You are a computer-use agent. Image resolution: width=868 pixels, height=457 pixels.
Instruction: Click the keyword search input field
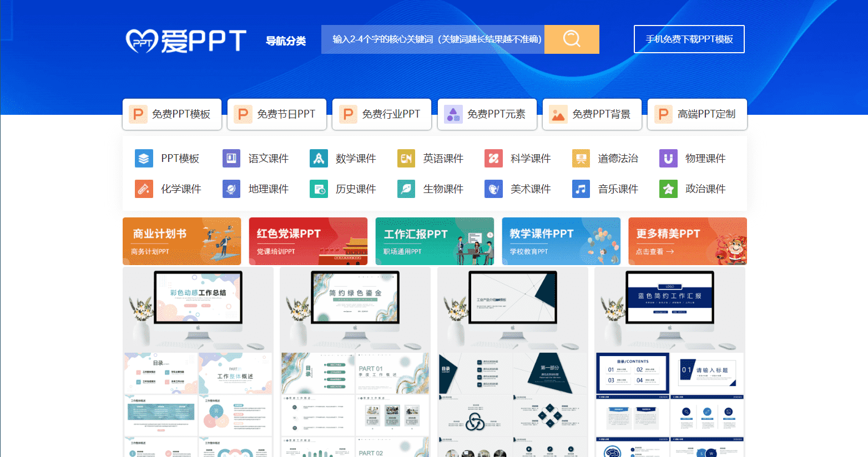pyautogui.click(x=433, y=39)
